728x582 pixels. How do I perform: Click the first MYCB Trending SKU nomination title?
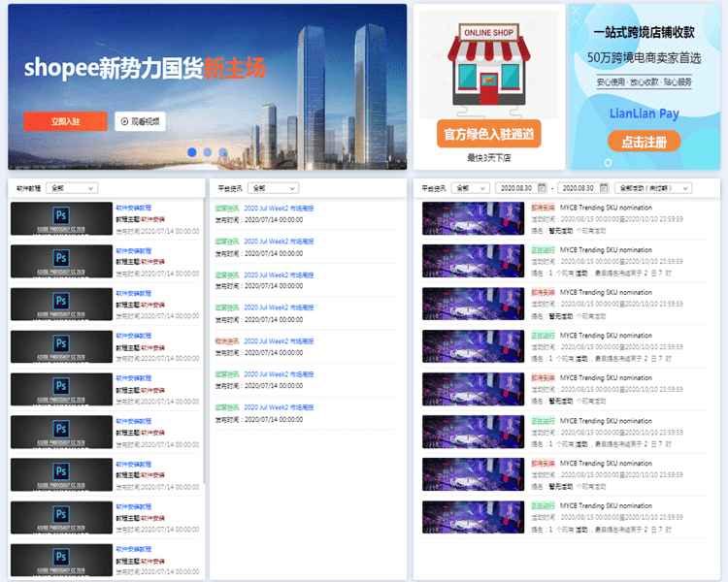pos(606,208)
